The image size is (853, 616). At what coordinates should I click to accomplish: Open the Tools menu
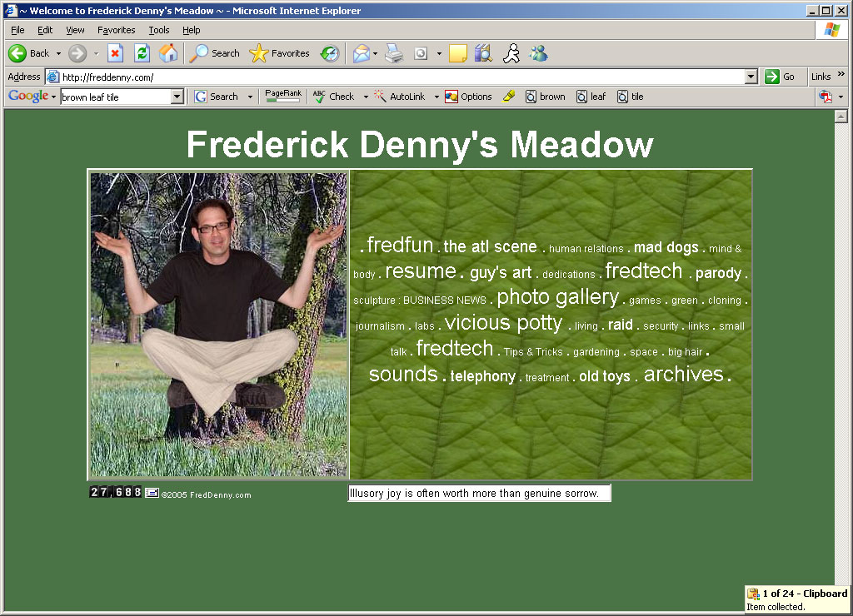(x=158, y=30)
